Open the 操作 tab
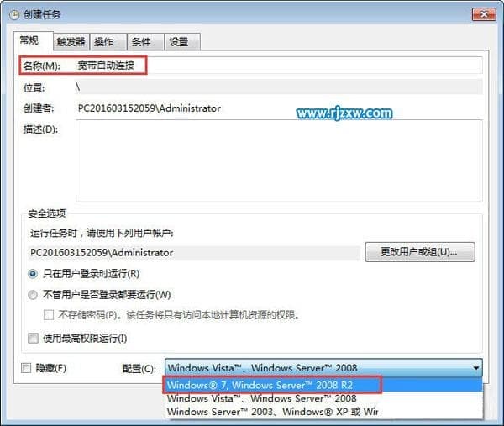The height and width of the screenshot is (426, 504). [108, 42]
